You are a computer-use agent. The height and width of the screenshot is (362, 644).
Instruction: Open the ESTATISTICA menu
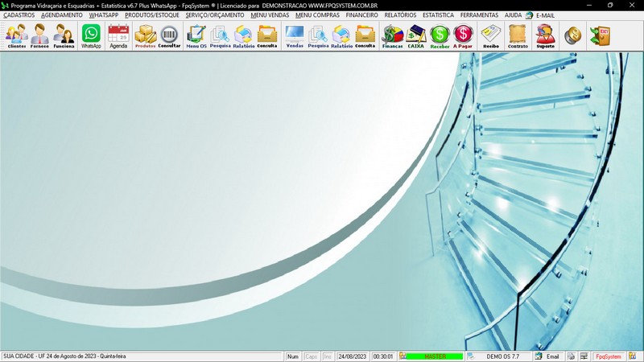pyautogui.click(x=438, y=15)
